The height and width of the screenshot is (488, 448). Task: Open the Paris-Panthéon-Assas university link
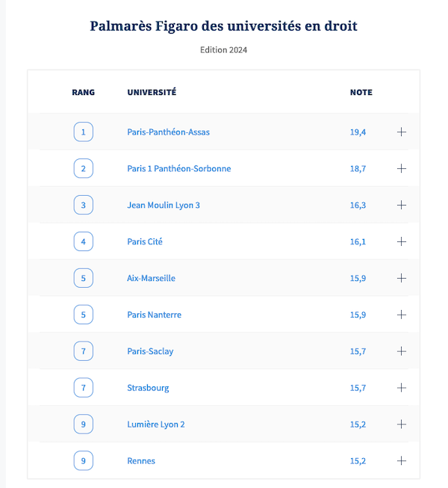(x=168, y=132)
